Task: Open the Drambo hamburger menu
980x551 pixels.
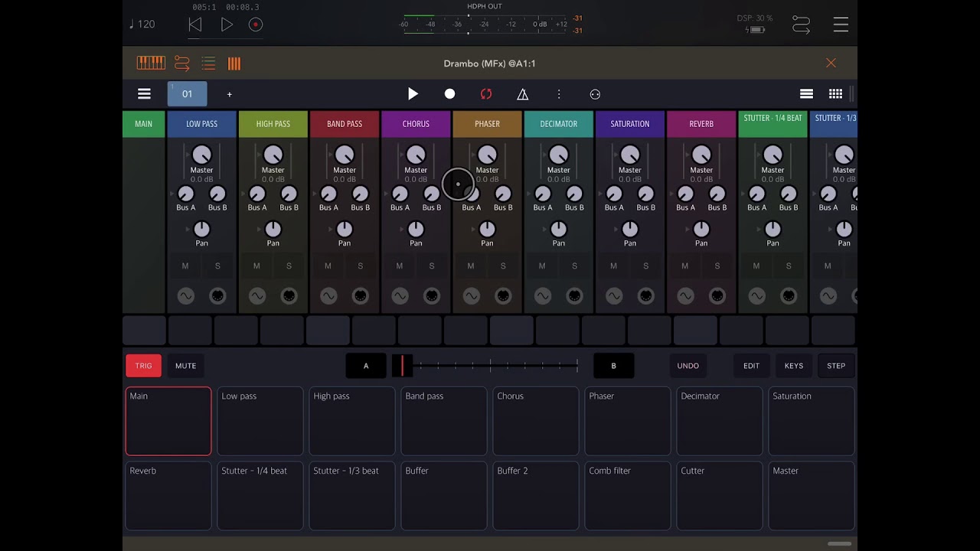Action: point(144,94)
